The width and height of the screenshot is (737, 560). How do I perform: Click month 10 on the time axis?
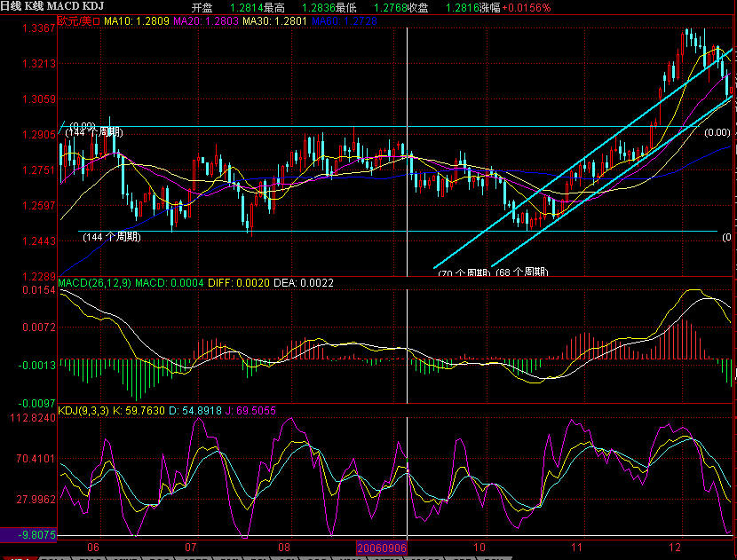[x=479, y=548]
